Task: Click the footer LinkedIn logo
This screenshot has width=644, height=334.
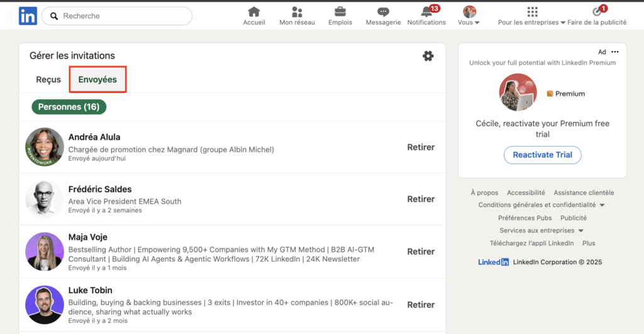Action: (x=493, y=262)
